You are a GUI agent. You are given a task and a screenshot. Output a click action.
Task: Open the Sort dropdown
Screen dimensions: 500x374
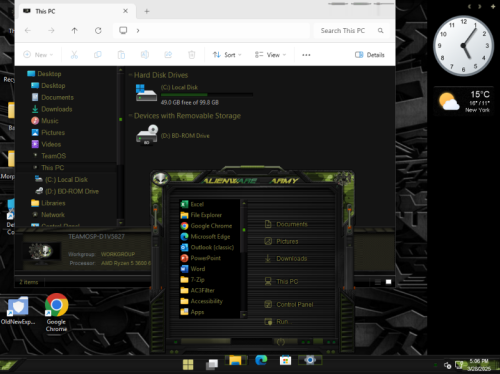(227, 55)
